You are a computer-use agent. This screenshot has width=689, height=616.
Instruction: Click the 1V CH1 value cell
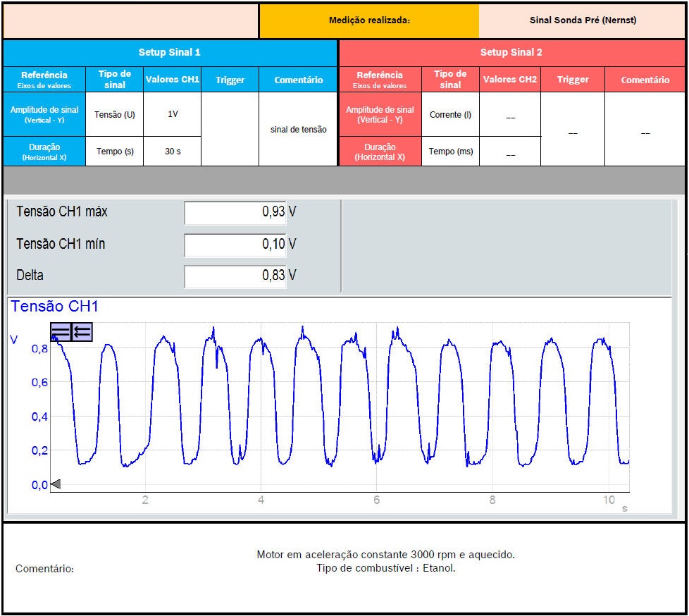(172, 114)
